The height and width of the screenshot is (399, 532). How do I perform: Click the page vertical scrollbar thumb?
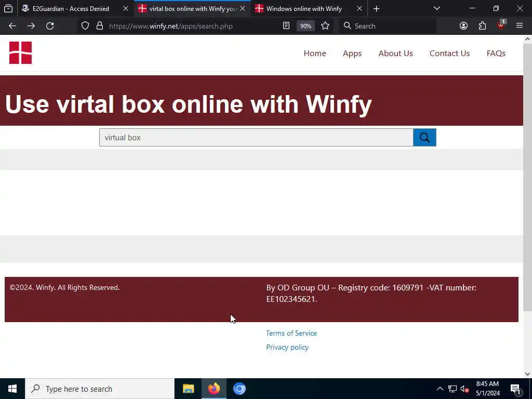click(528, 177)
